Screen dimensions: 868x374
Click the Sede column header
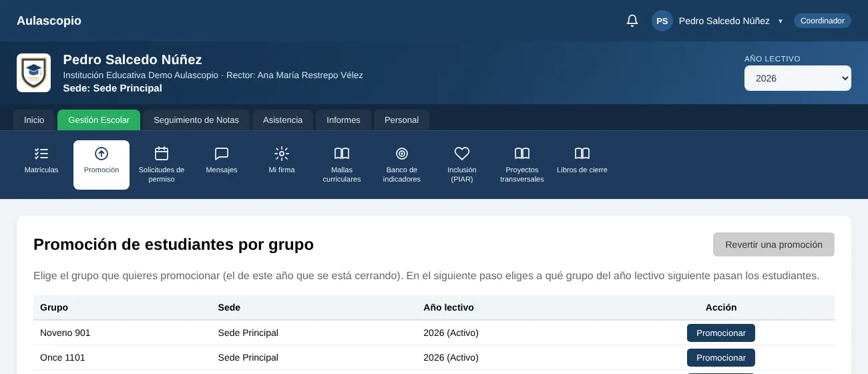click(x=229, y=307)
